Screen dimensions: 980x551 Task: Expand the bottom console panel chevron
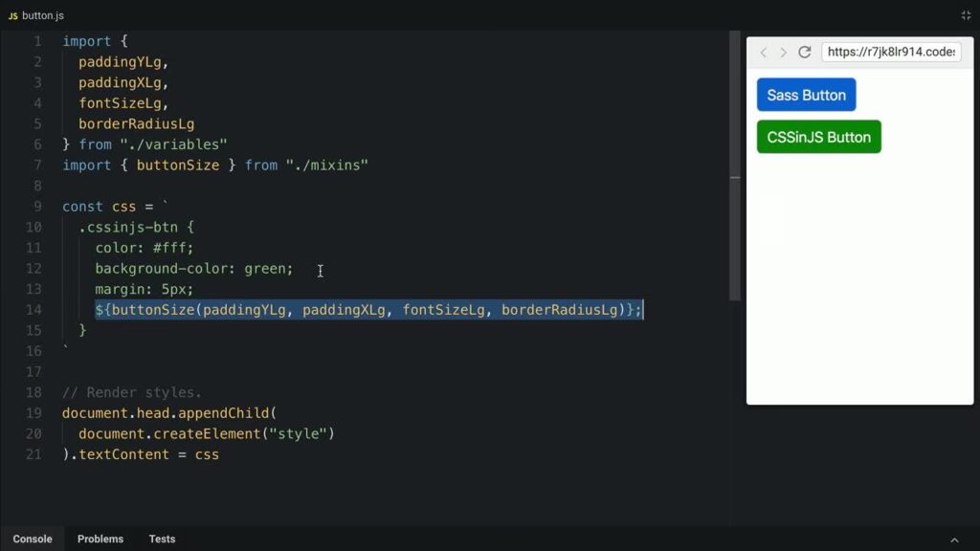954,540
